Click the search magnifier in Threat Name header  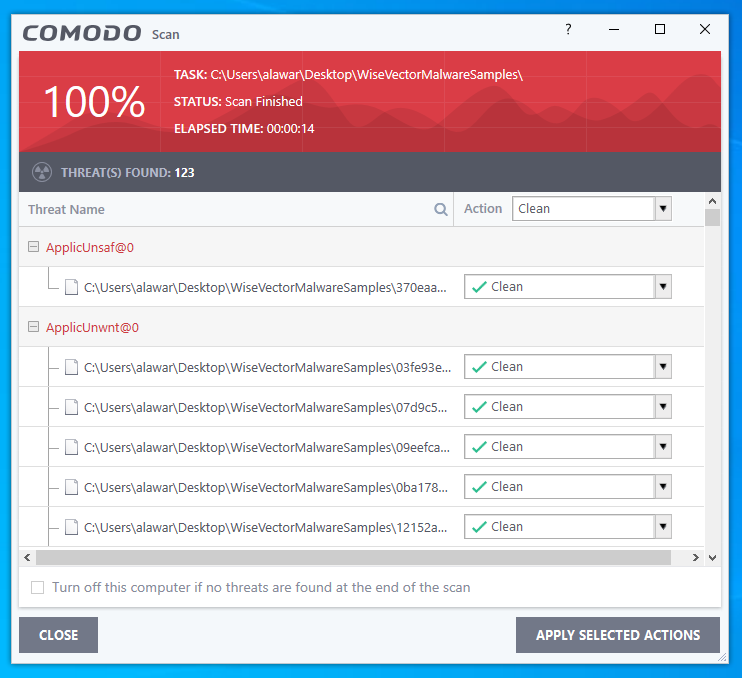[x=440, y=210]
